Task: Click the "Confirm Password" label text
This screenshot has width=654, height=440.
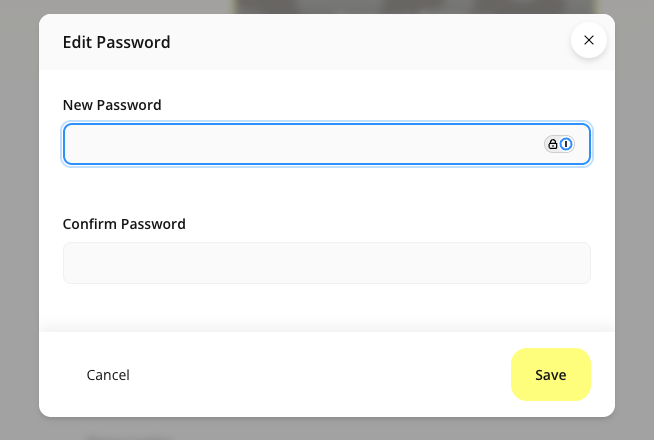Action: (x=124, y=224)
